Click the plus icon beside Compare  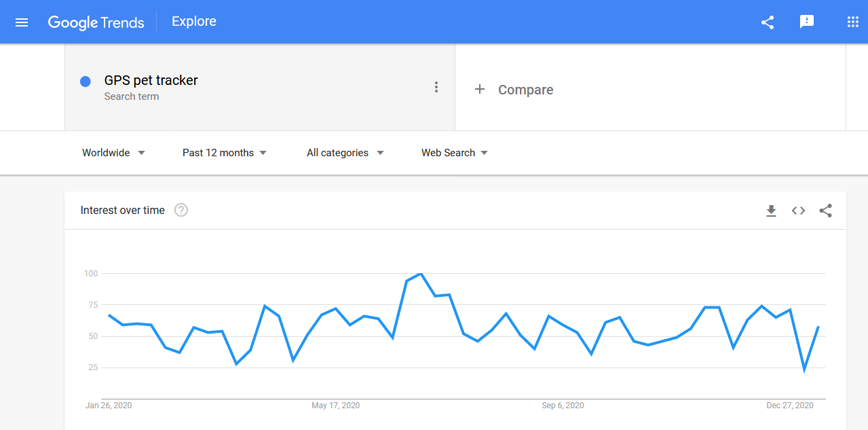480,89
